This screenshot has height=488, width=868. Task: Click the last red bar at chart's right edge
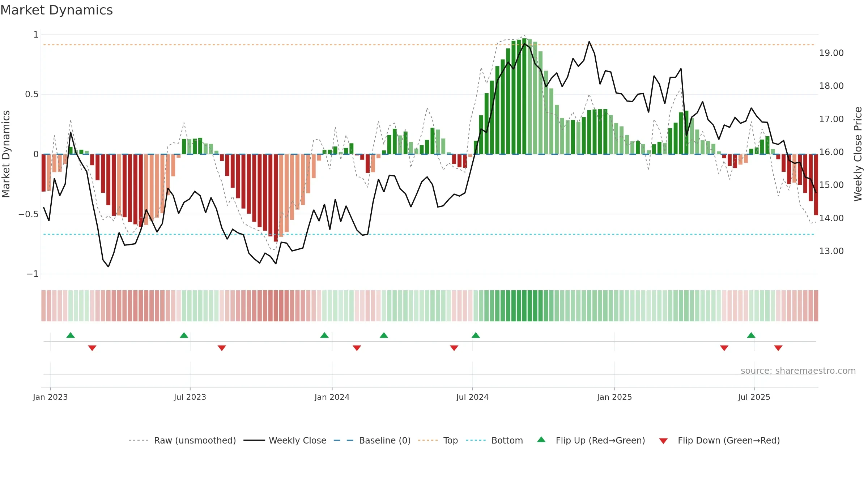pyautogui.click(x=816, y=185)
